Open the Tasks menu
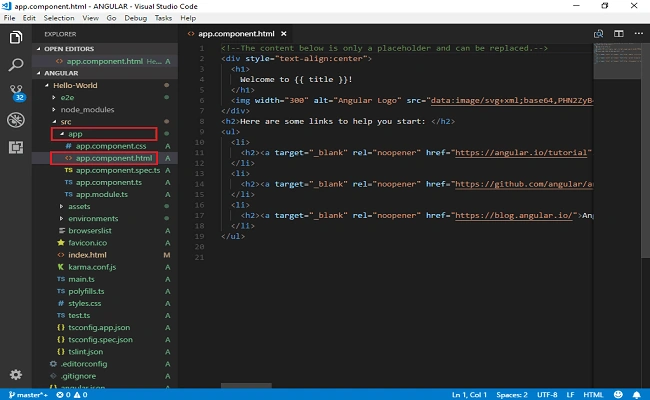Screen dimensions: 650x400 click(163, 18)
